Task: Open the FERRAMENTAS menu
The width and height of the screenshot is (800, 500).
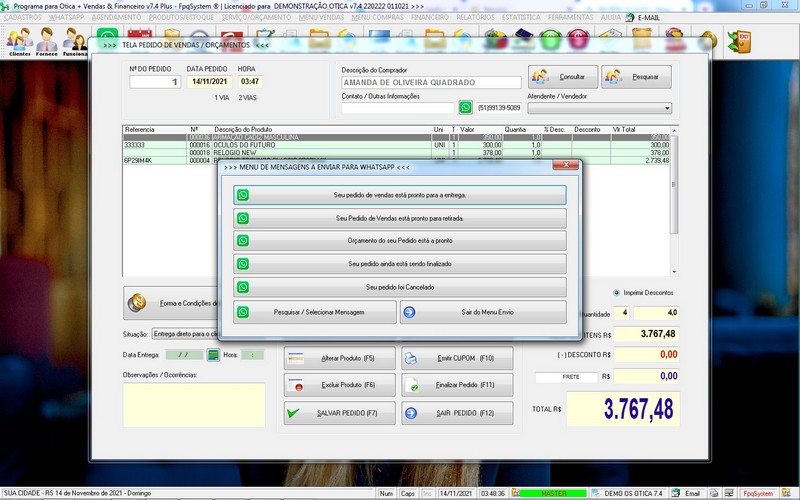Action: (x=570, y=17)
